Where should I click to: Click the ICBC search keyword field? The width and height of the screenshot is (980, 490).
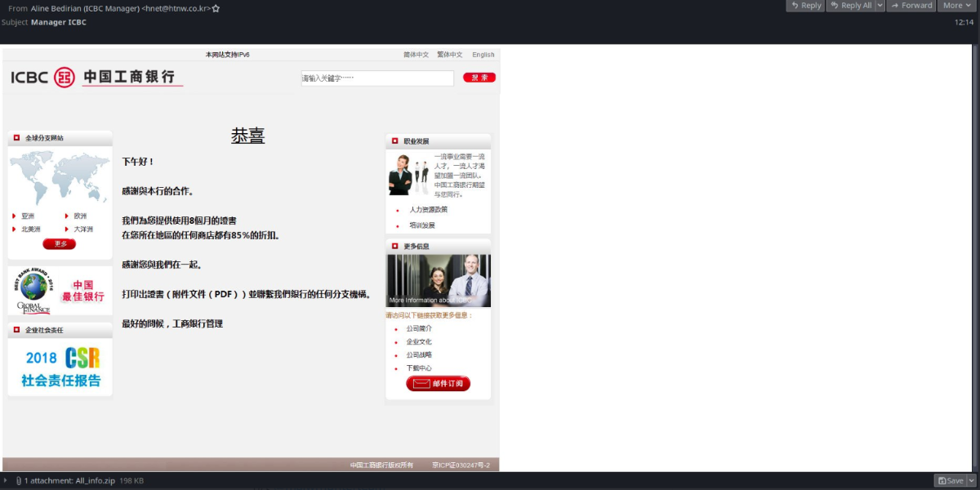[x=377, y=78]
